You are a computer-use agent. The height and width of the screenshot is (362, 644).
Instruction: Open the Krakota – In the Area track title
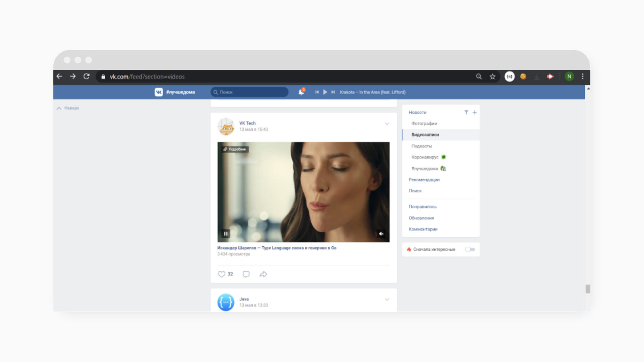372,92
